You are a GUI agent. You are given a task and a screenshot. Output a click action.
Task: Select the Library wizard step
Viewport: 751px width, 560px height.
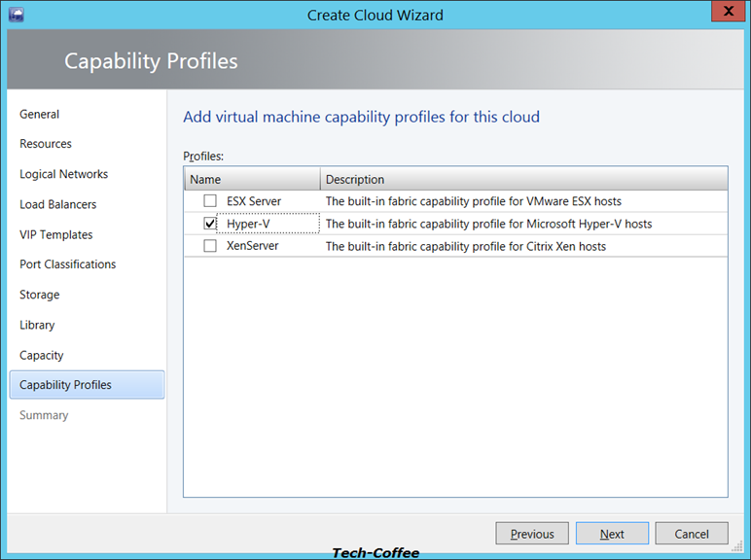tap(37, 325)
